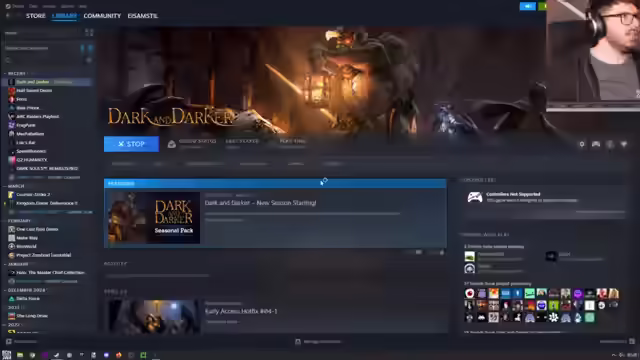Open advanced filter icon beside library search
640x360 pixels.
point(89,60)
